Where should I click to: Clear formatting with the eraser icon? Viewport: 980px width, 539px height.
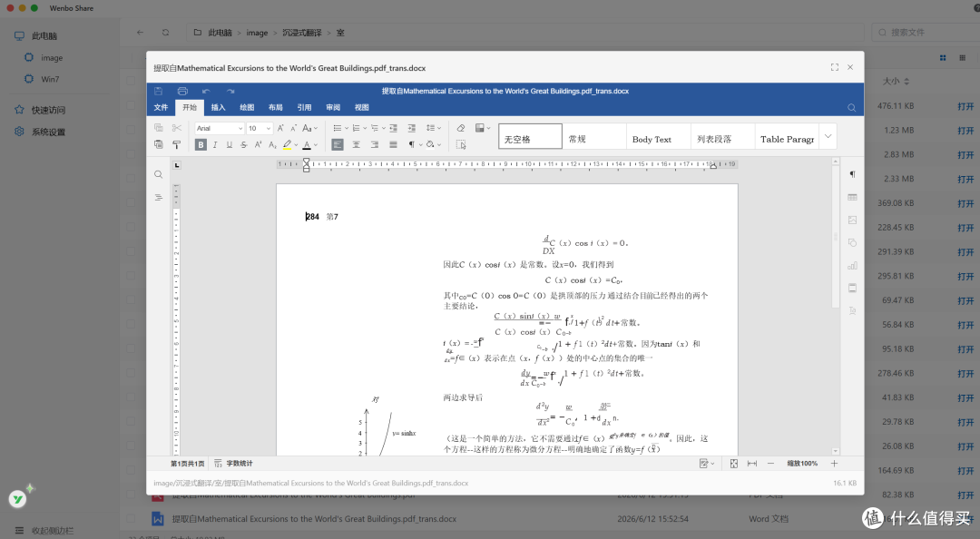[461, 128]
